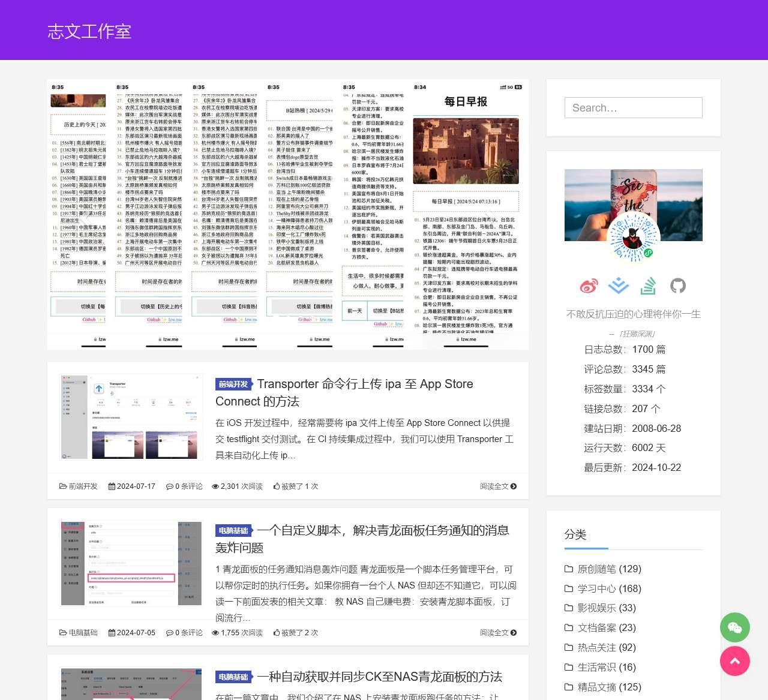Click the 分类 sidebar heading
This screenshot has width=768, height=700.
click(x=575, y=534)
